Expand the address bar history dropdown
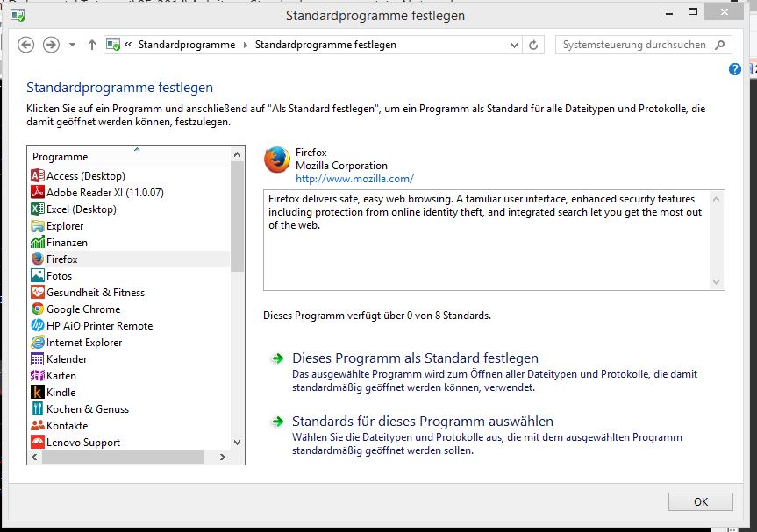The image size is (757, 532). (x=514, y=45)
